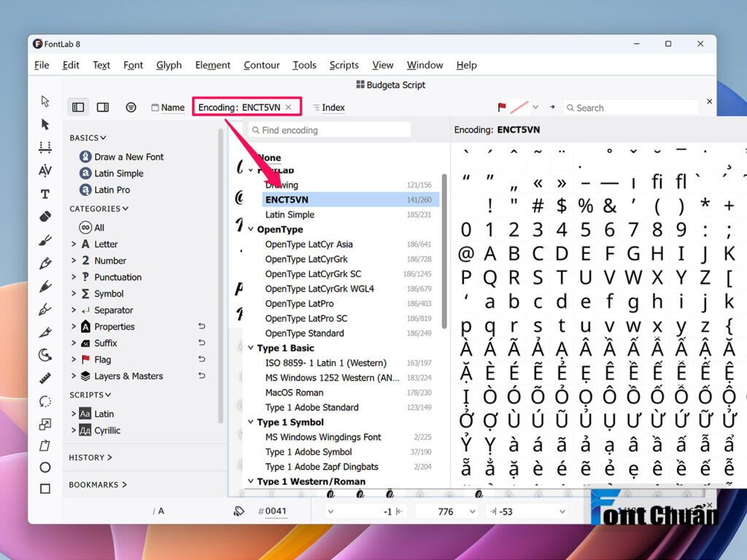
Task: Open the Scripts menu
Action: [x=344, y=65]
